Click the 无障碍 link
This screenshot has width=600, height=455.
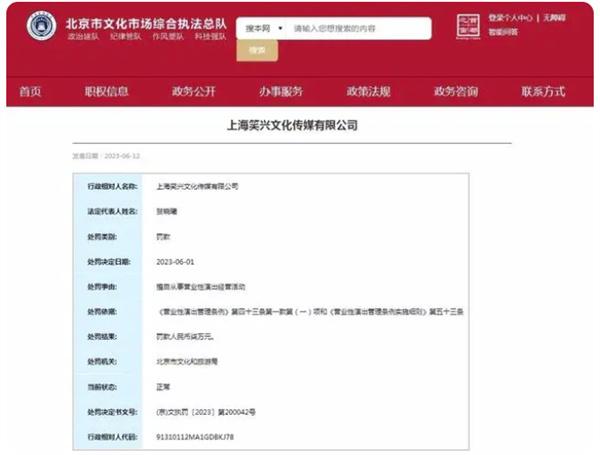554,18
